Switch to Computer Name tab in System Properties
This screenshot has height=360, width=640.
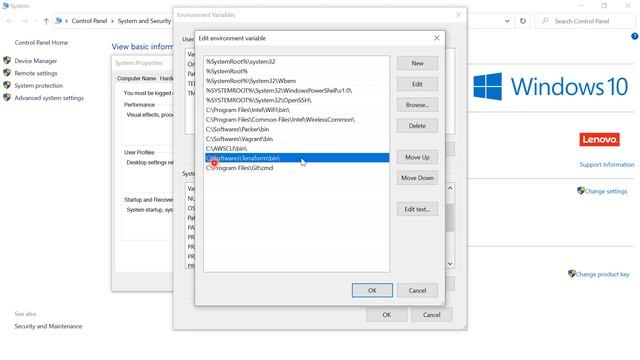[136, 78]
